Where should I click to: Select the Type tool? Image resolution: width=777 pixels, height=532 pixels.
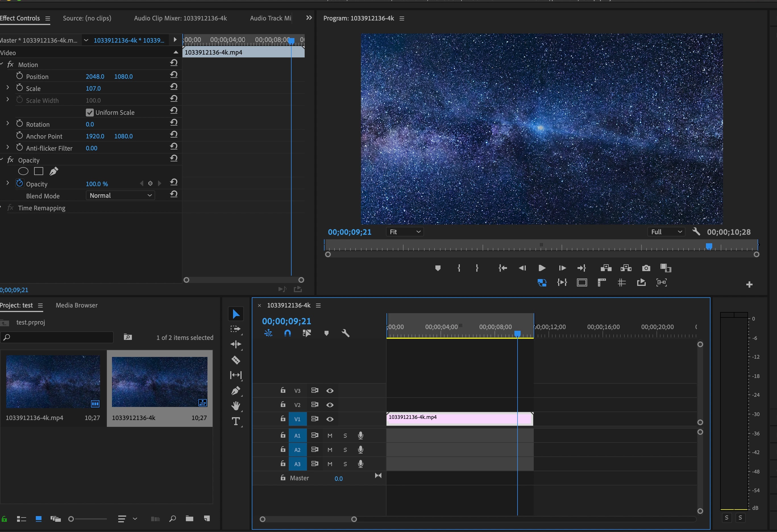(x=236, y=421)
